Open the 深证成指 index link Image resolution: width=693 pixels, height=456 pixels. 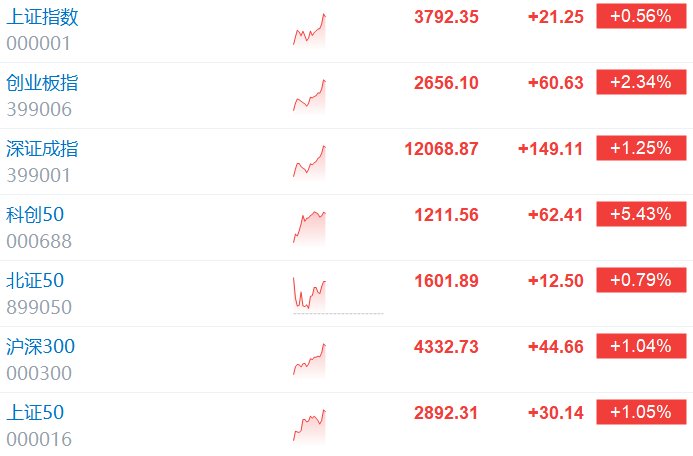pos(42,149)
